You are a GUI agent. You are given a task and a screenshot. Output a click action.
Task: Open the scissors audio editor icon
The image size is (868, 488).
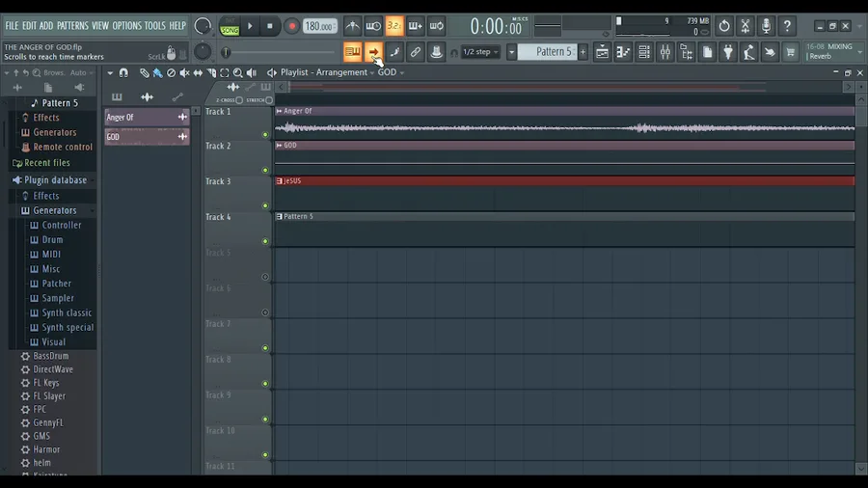point(746,26)
